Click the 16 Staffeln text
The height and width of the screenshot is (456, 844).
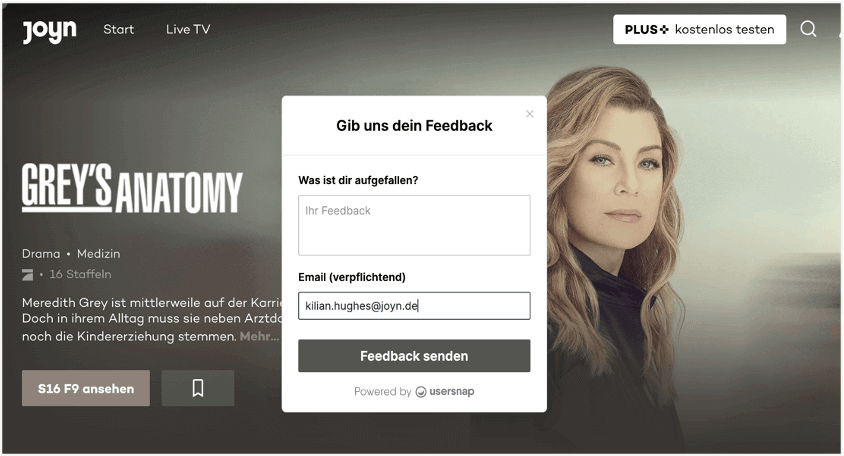(80, 275)
